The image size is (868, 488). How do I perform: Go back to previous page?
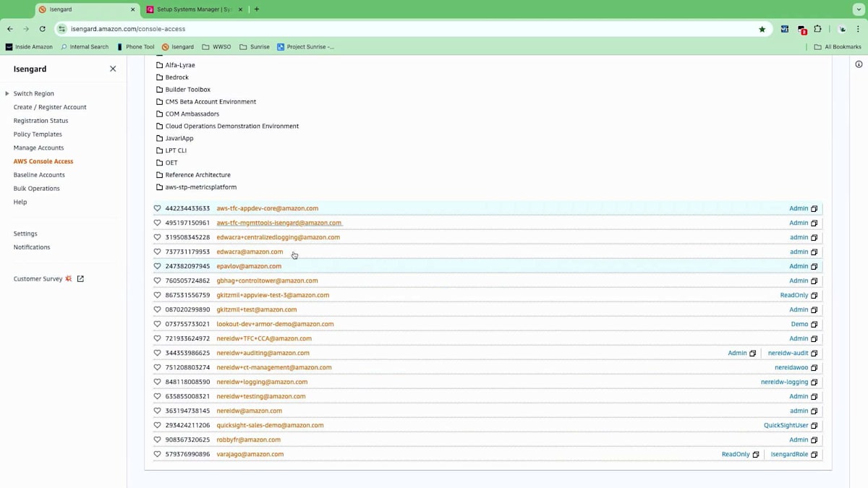click(10, 29)
